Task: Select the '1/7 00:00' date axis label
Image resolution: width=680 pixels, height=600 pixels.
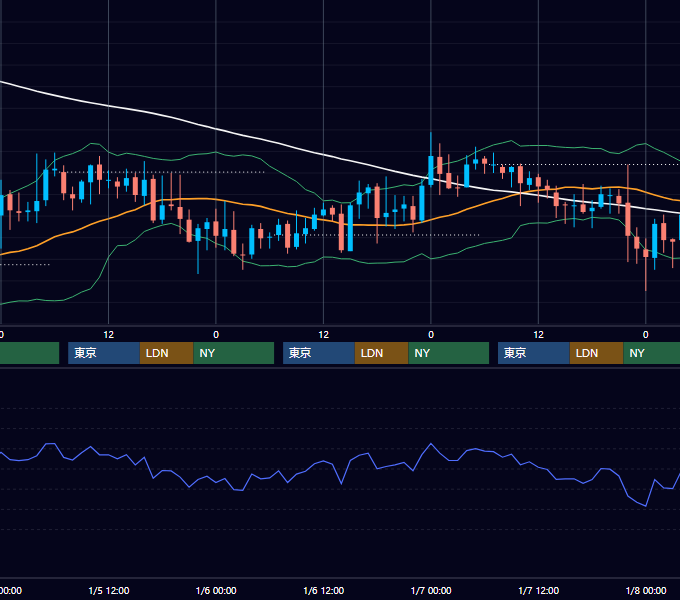Action: [x=431, y=590]
